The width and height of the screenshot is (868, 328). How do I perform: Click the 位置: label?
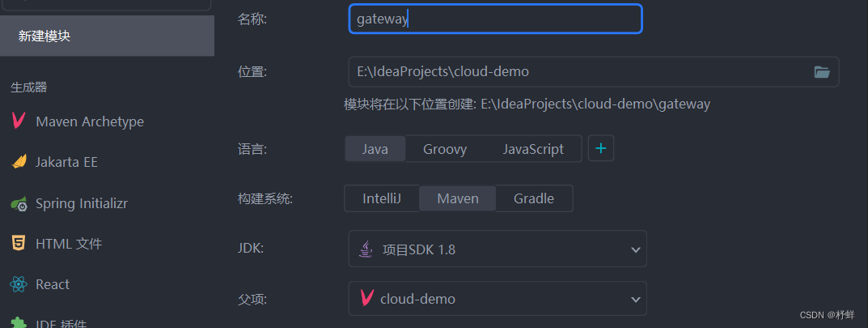click(252, 71)
